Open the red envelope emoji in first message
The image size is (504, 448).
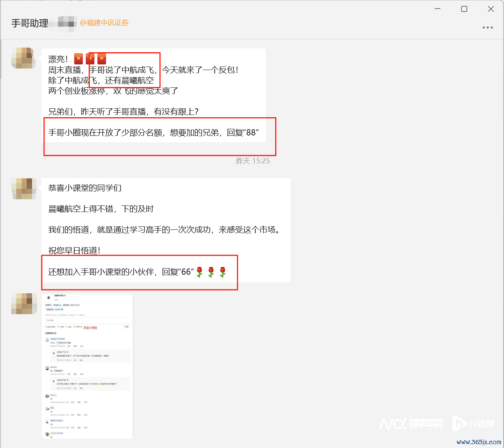pos(78,58)
